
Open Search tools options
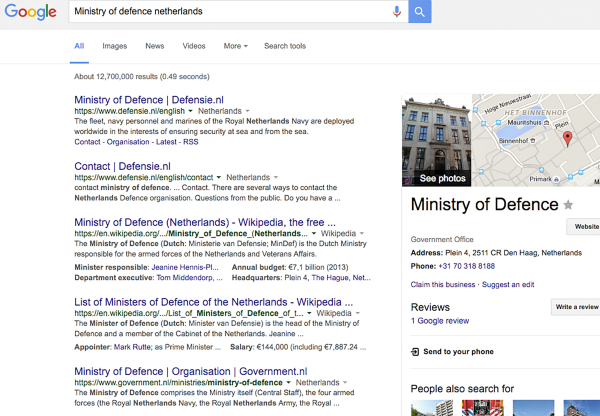tap(285, 46)
